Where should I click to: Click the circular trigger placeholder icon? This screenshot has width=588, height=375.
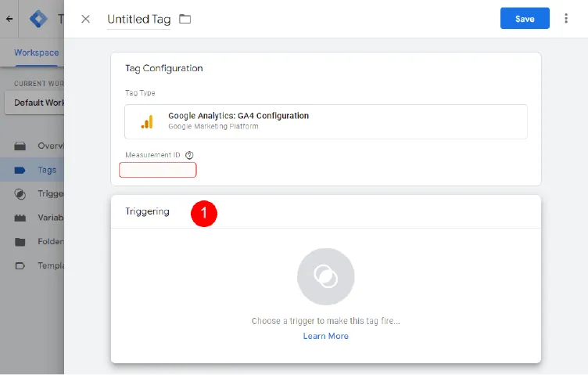click(x=325, y=276)
